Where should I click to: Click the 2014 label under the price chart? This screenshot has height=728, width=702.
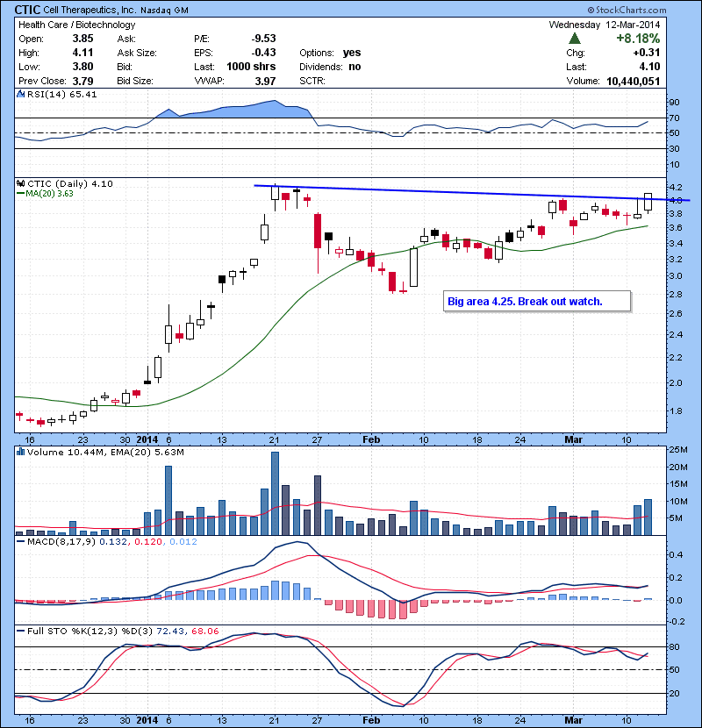(x=147, y=439)
